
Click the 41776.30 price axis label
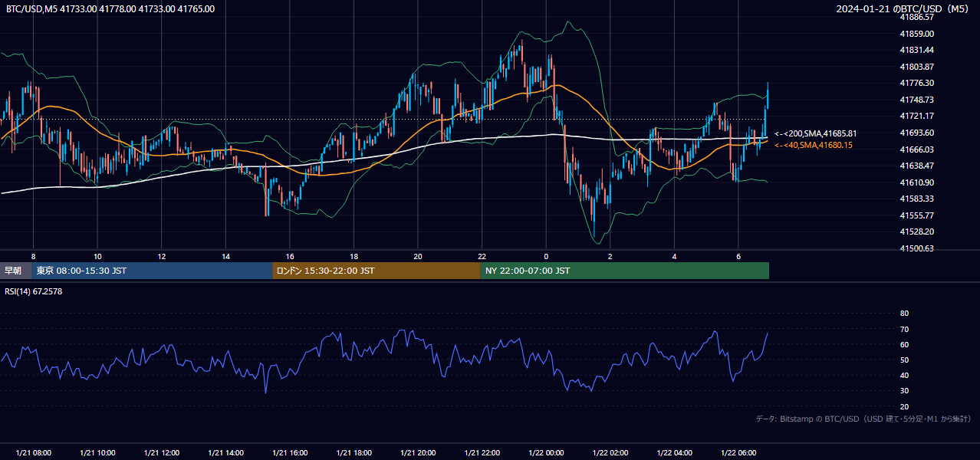click(916, 83)
